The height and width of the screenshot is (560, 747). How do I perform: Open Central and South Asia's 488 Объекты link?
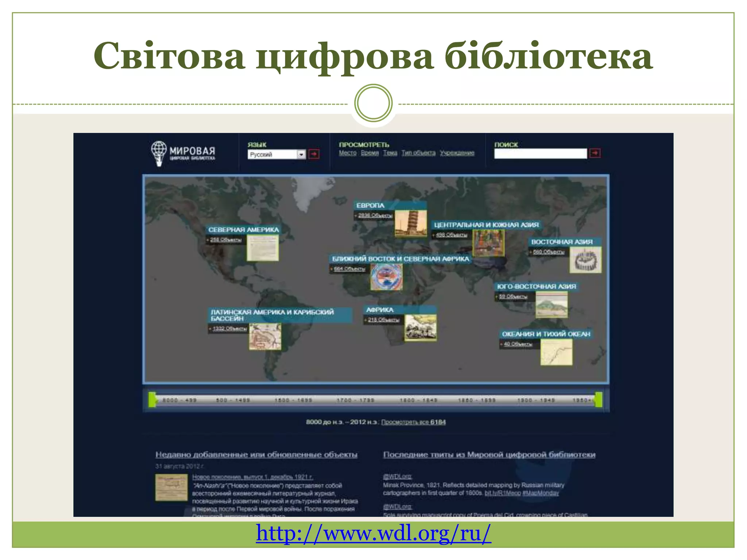click(452, 235)
